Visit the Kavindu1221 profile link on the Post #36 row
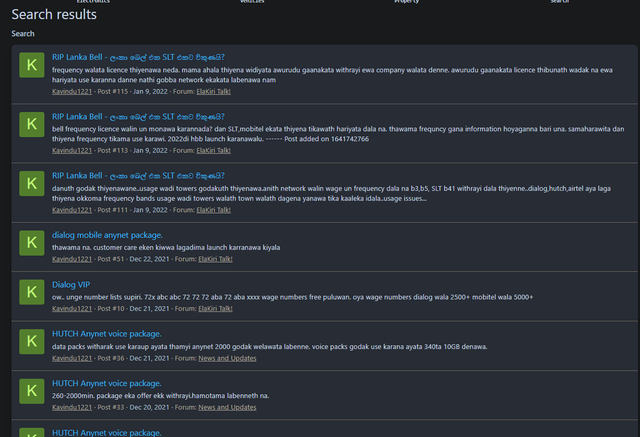This screenshot has width=640, height=437. click(x=72, y=358)
